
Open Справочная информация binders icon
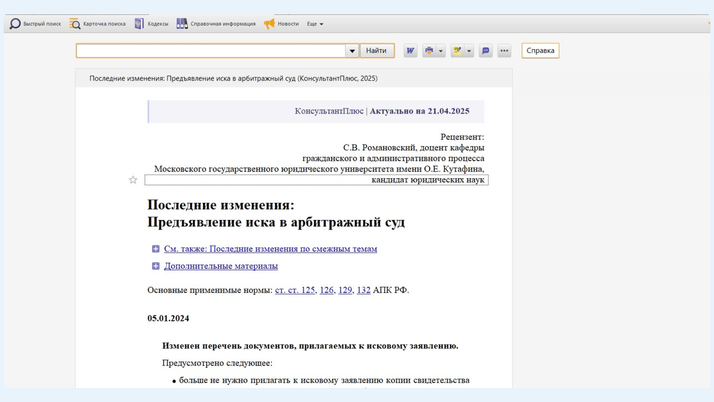pos(182,24)
